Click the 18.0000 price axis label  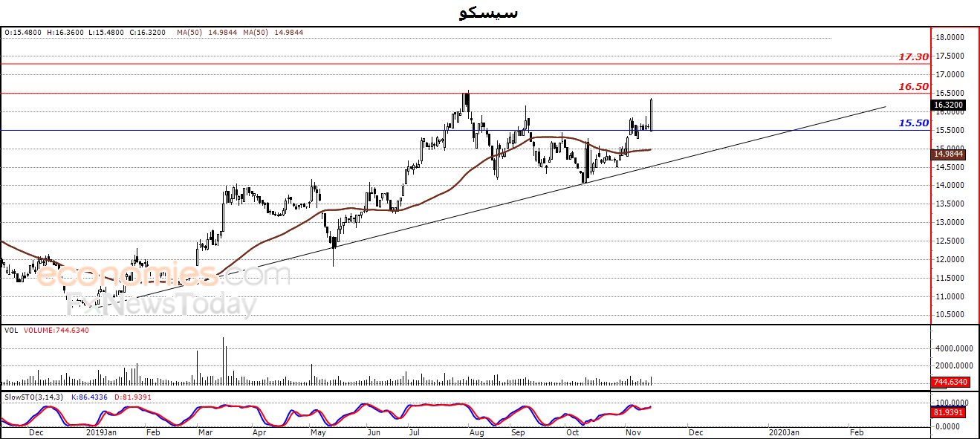(950, 38)
